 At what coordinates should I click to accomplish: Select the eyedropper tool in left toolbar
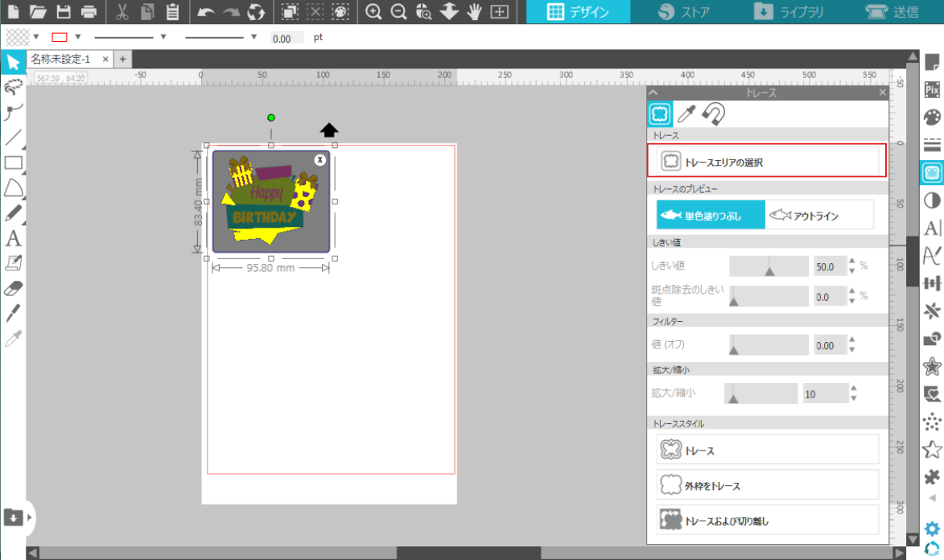[x=13, y=339]
